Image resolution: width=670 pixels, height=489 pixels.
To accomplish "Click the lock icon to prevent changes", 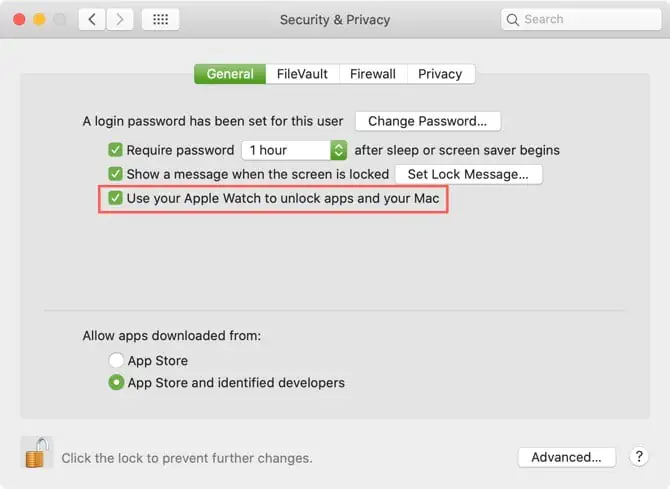I will [x=36, y=453].
